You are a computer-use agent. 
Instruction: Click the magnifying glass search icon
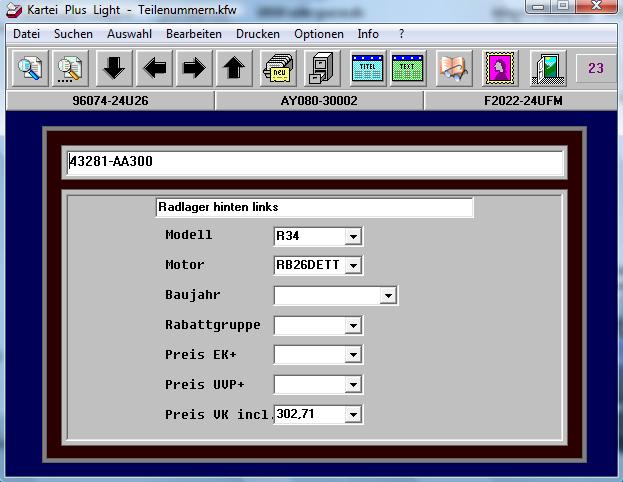click(30, 69)
